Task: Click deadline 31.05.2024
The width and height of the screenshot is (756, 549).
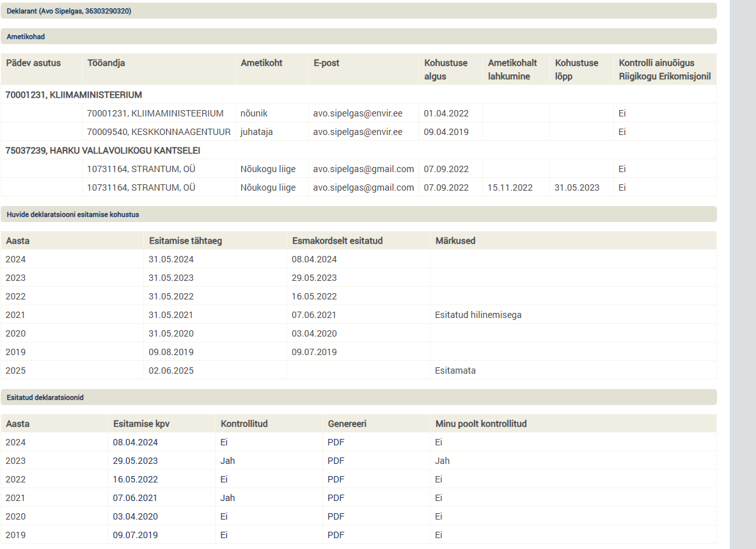Action: click(x=171, y=260)
